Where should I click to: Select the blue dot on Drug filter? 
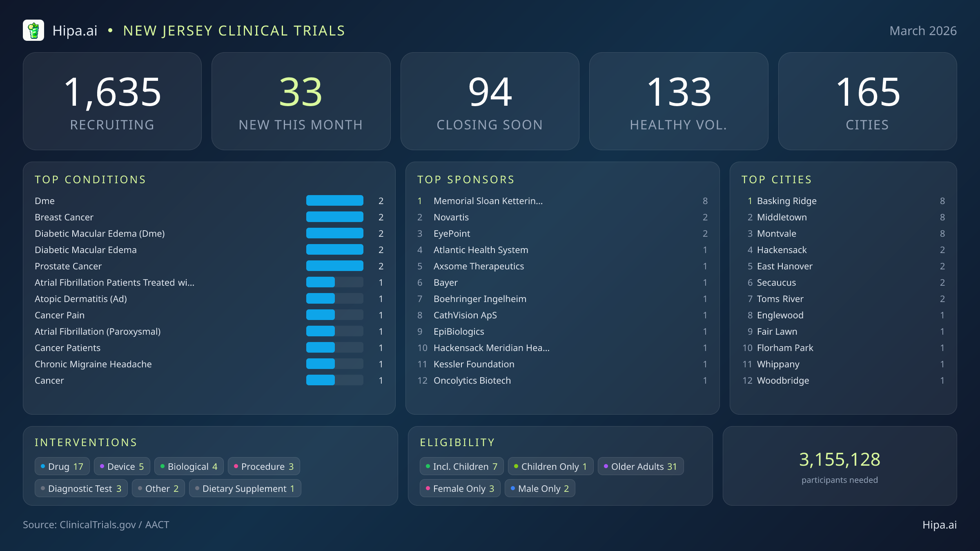coord(44,466)
